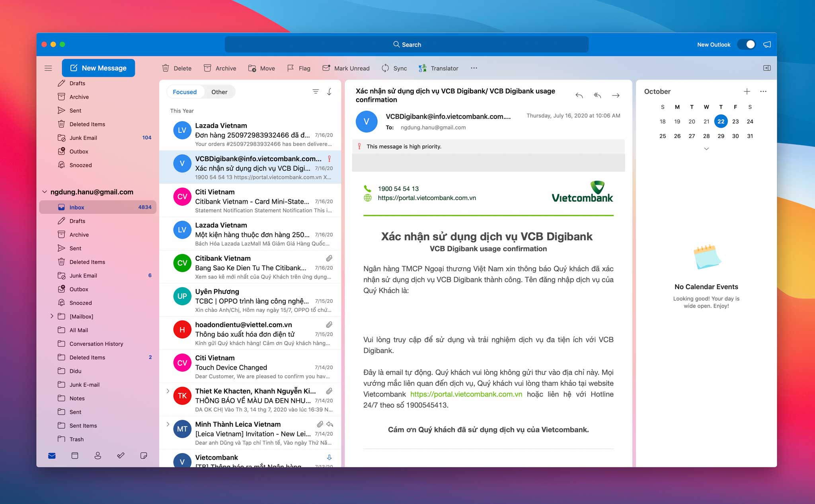
Task: Click download arrow on Vietcombank email
Action: pyautogui.click(x=329, y=457)
